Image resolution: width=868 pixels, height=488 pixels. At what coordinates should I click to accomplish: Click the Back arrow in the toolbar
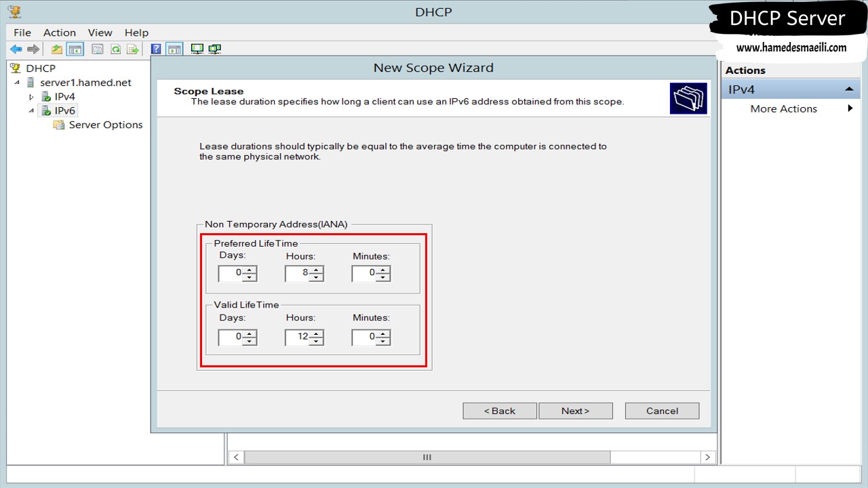[16, 49]
